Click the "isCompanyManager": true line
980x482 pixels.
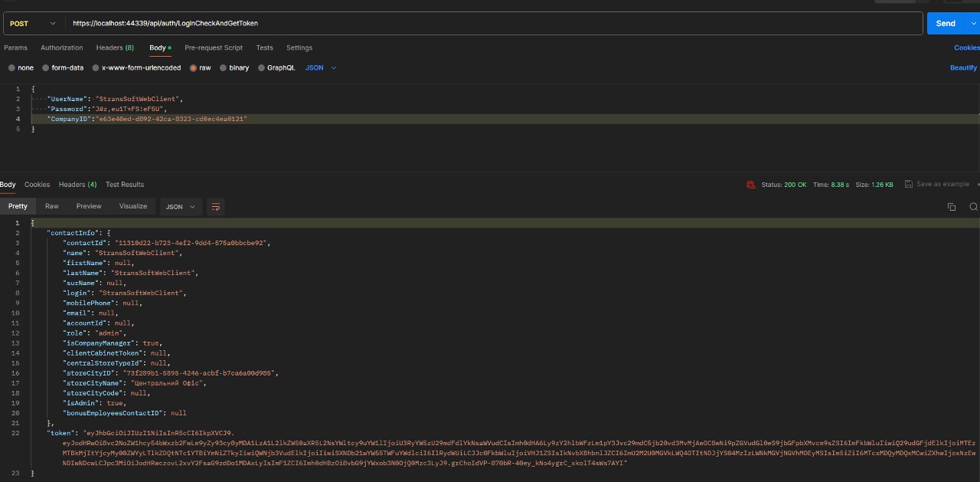coord(112,343)
